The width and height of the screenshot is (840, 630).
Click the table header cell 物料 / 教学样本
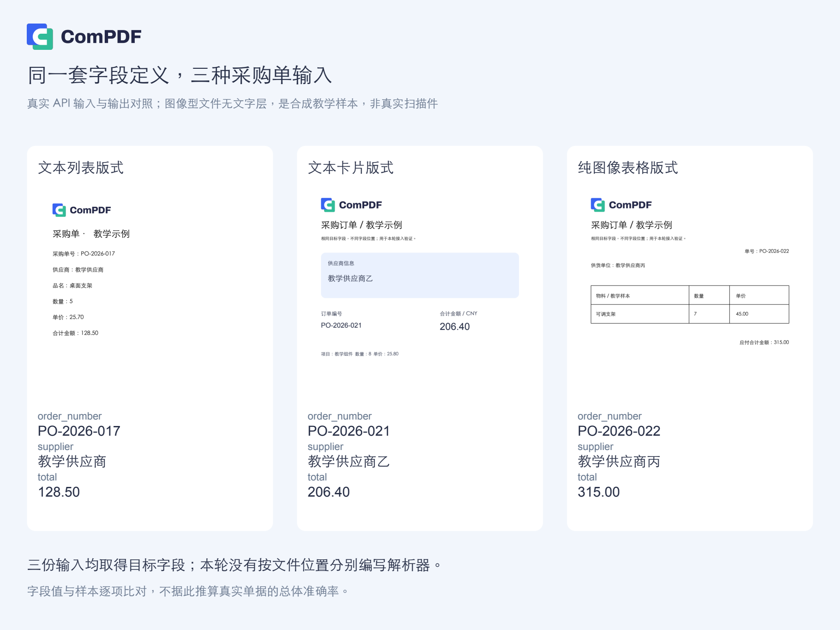[x=640, y=295]
